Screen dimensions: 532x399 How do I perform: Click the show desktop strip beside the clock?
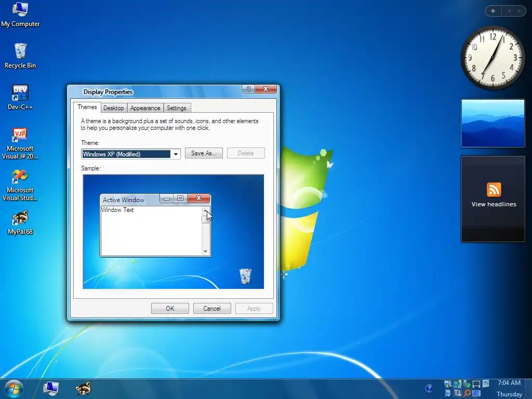(x=528, y=389)
